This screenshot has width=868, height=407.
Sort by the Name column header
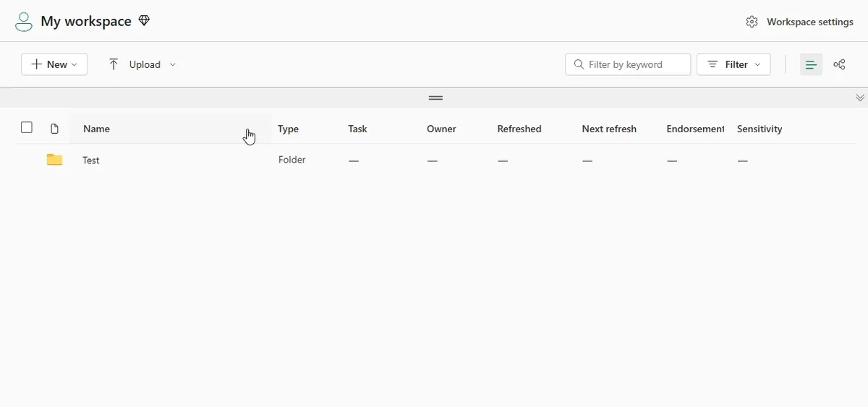pos(97,129)
